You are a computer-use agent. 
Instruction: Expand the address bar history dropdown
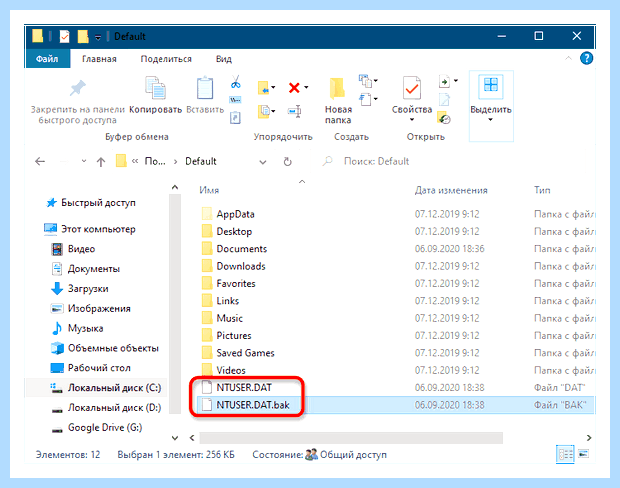pyautogui.click(x=263, y=162)
